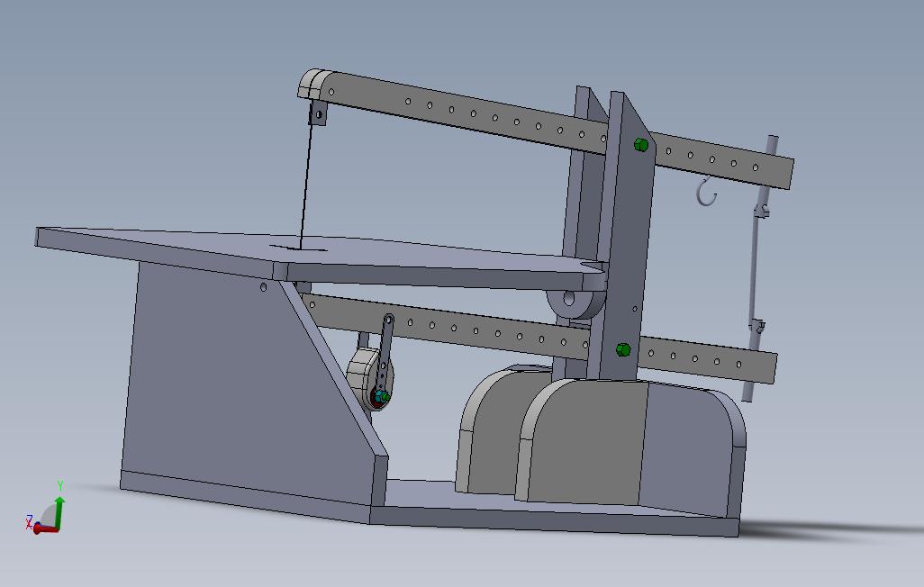This screenshot has width=924, height=587.
Task: Select the rounded end cap of the upper arm
Action: click(313, 85)
